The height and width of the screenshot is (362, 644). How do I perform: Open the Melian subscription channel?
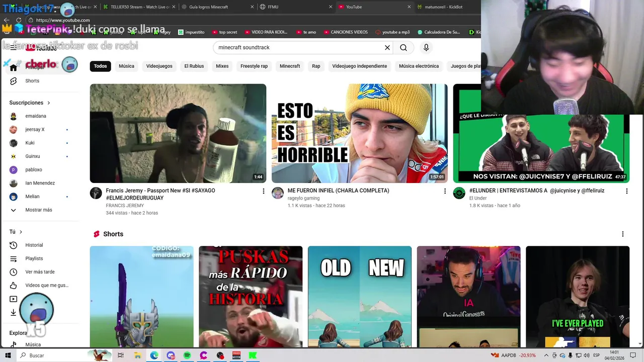pyautogui.click(x=32, y=197)
